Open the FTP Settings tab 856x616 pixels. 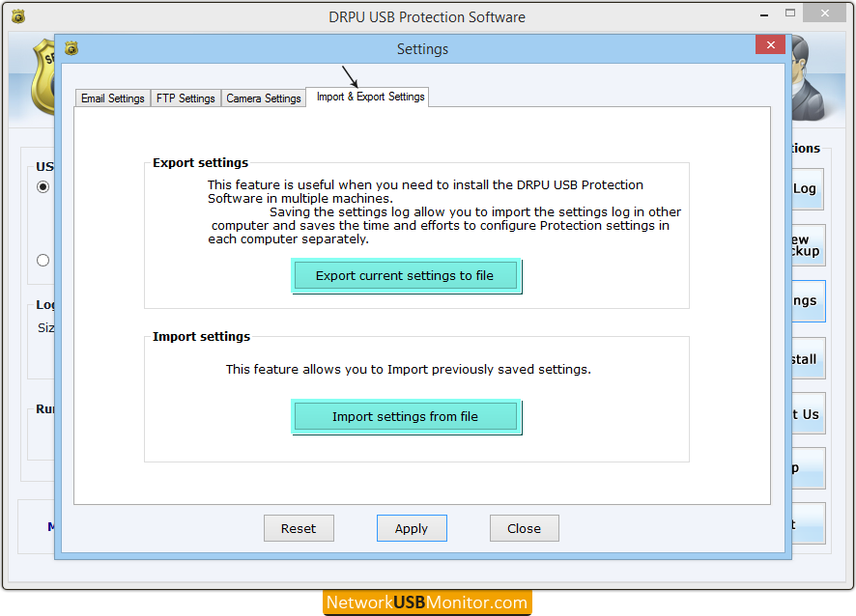(185, 98)
